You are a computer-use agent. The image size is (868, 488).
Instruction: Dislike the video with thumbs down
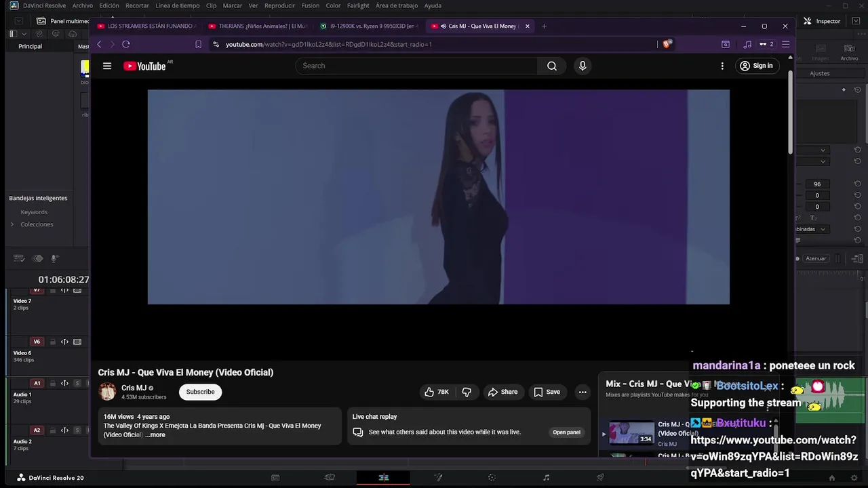(x=467, y=392)
